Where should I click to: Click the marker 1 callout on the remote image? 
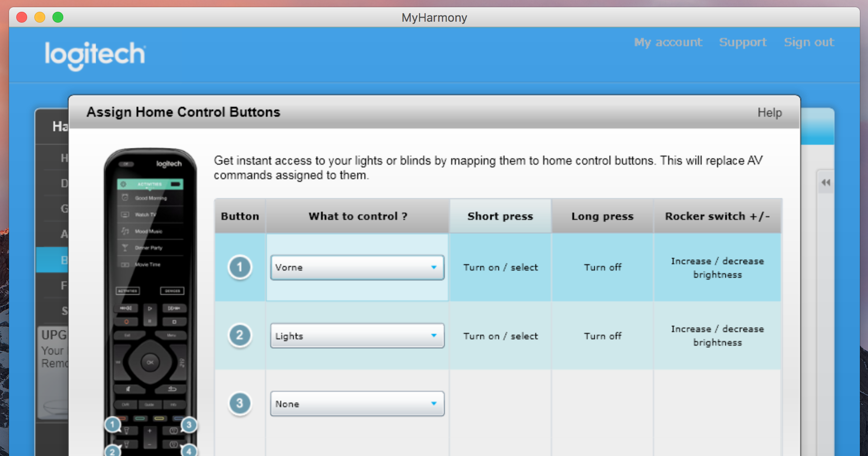tap(113, 424)
